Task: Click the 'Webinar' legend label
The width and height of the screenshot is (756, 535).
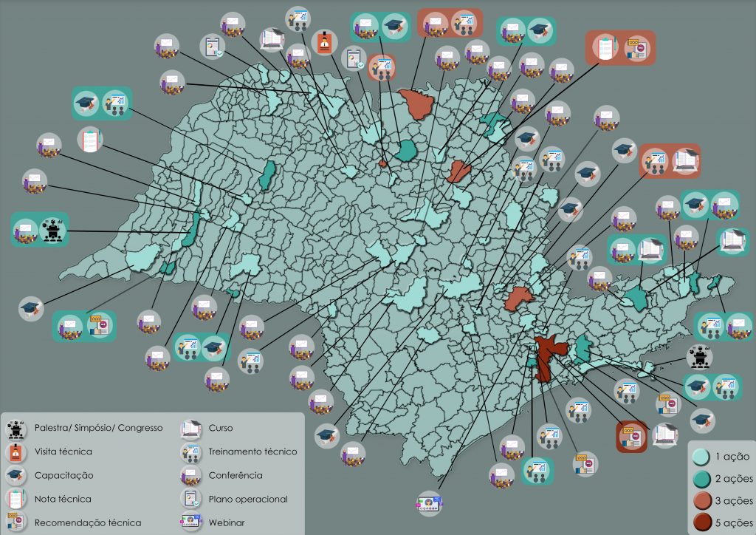Action: pyautogui.click(x=227, y=523)
